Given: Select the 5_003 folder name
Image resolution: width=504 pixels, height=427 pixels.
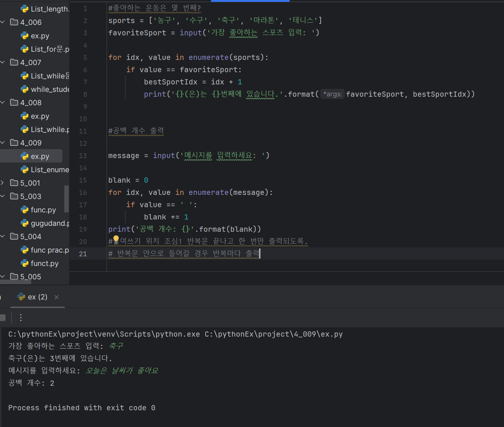Looking at the screenshot, I should coord(31,196).
